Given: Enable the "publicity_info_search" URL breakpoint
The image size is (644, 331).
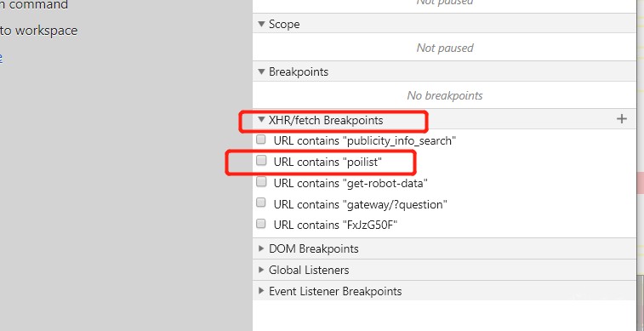Looking at the screenshot, I should click(x=261, y=140).
